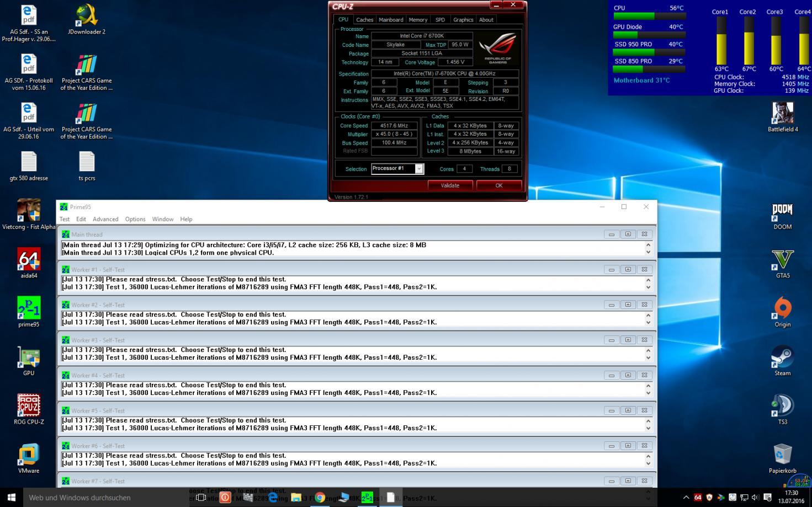Image resolution: width=812 pixels, height=507 pixels.
Task: Switch to Prime95 via its taskbar icon
Action: tap(367, 497)
